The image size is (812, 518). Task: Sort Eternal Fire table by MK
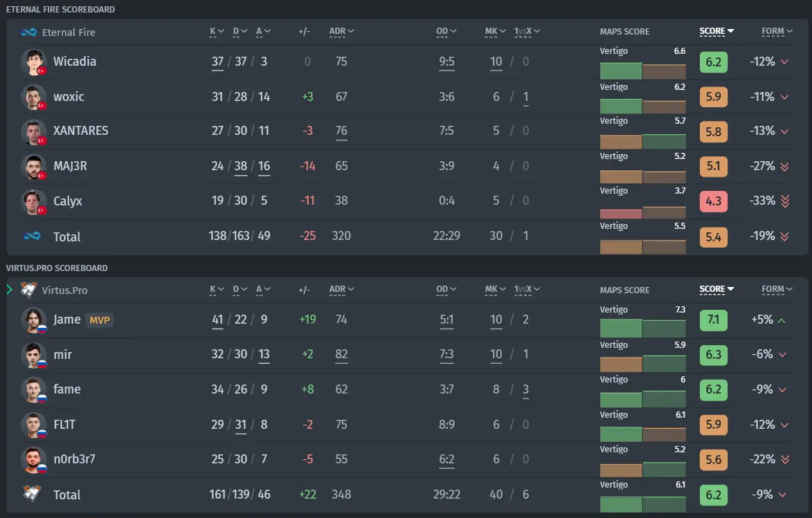495,32
